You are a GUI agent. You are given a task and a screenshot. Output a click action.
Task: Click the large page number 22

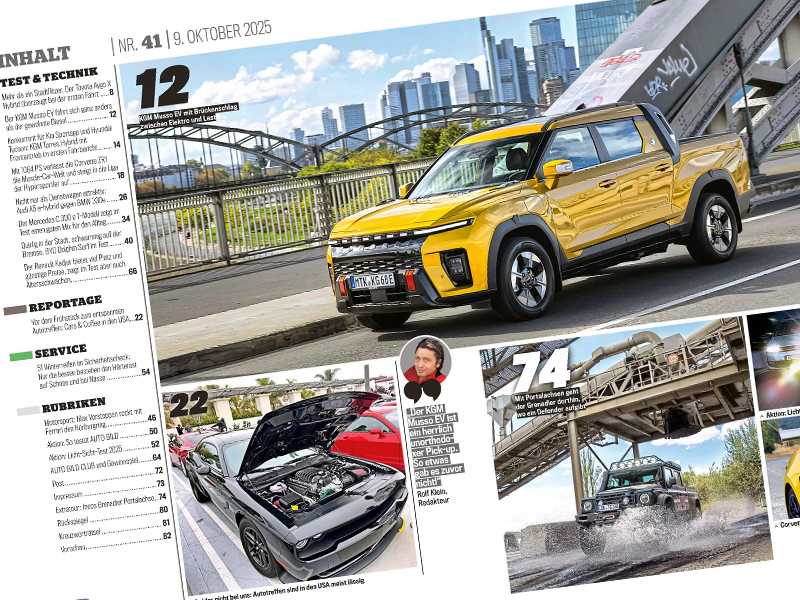tap(189, 405)
